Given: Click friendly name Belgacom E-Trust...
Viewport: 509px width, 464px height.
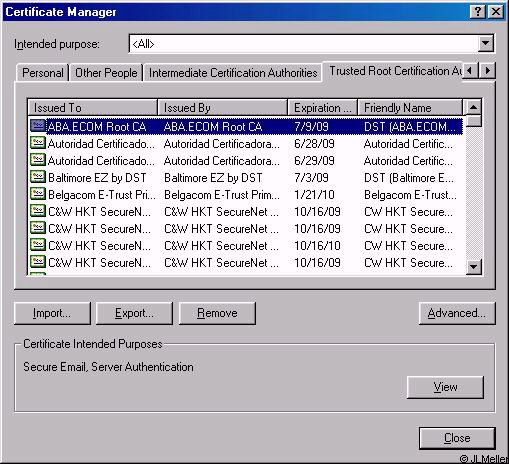Looking at the screenshot, I should coord(410,195).
